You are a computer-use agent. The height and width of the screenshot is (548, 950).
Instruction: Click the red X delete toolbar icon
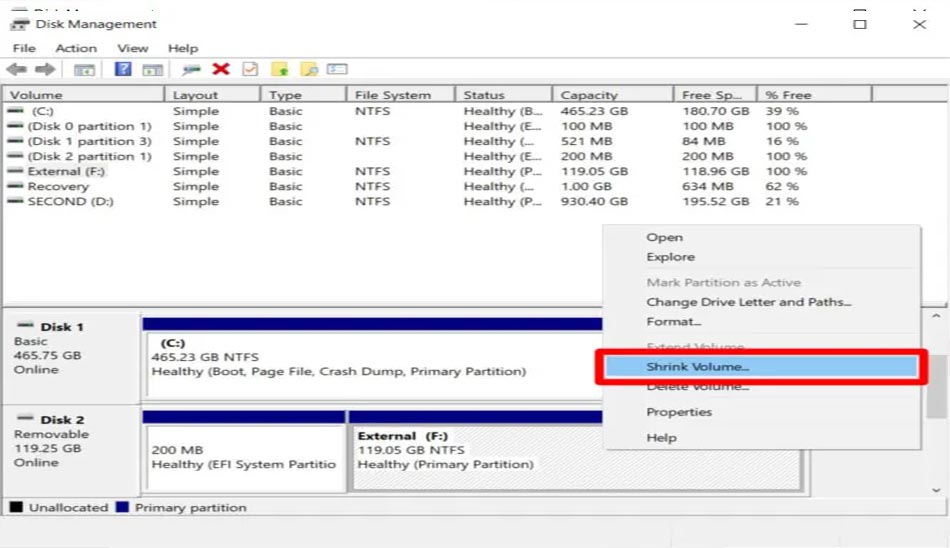click(221, 69)
